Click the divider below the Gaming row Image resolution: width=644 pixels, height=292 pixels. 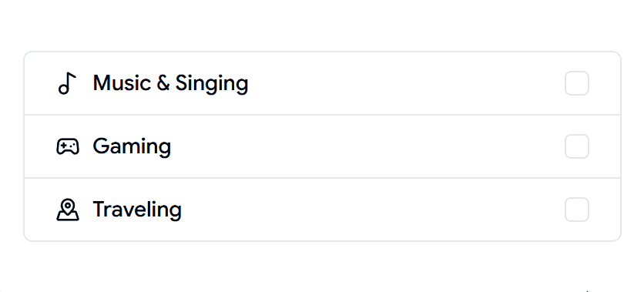(323, 178)
